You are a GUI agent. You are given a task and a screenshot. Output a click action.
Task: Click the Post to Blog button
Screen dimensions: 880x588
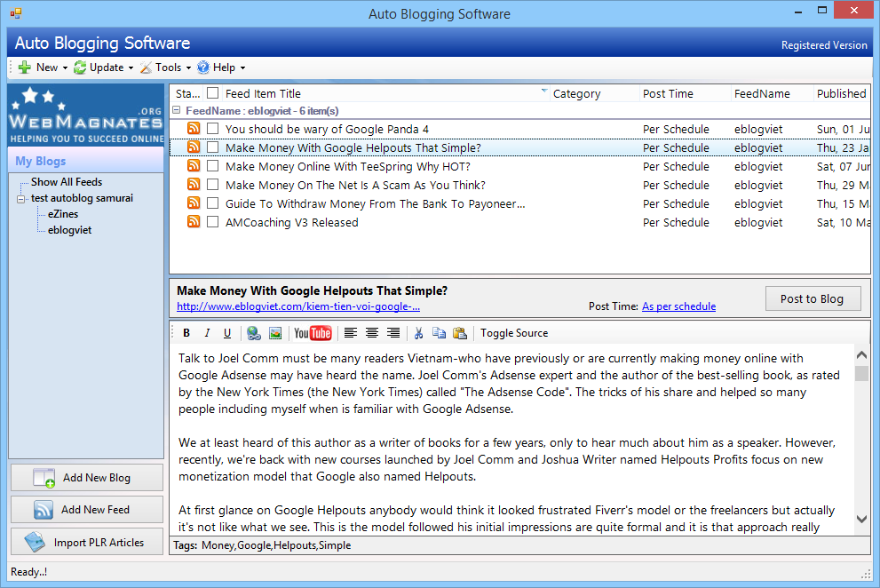(813, 298)
